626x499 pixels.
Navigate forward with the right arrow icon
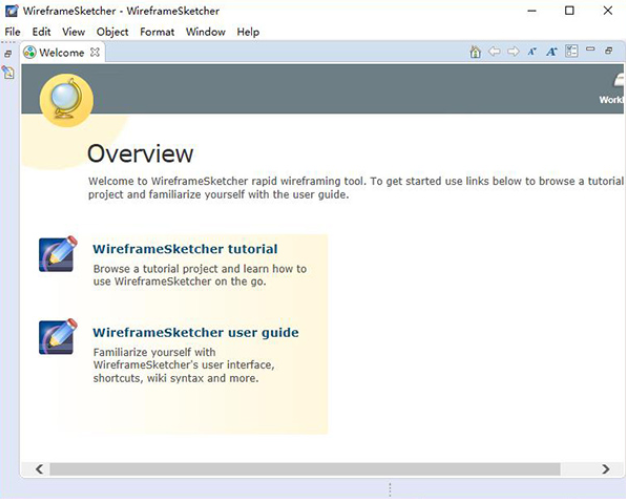tap(513, 52)
